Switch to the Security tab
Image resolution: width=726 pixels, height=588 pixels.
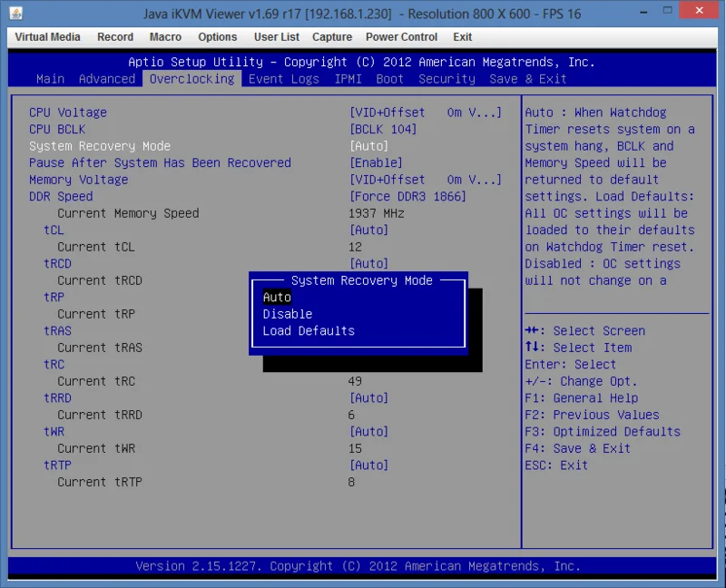pos(446,79)
